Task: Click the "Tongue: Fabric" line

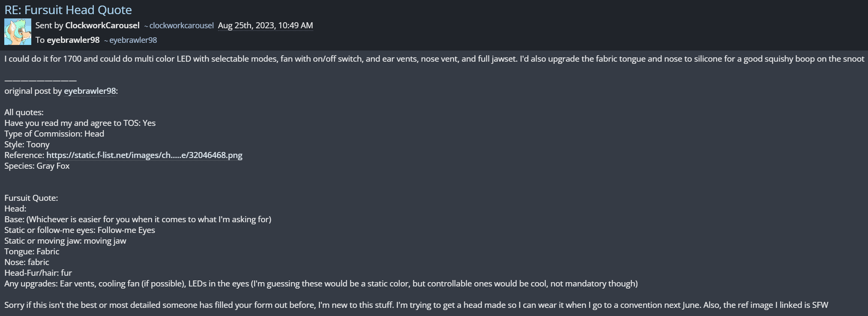Action: [x=32, y=251]
